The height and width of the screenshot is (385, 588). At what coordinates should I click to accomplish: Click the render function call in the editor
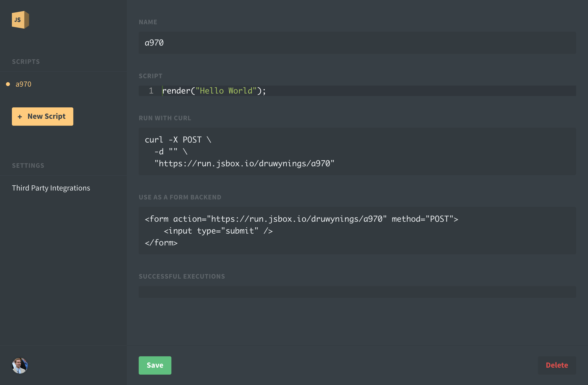pyautogui.click(x=177, y=91)
